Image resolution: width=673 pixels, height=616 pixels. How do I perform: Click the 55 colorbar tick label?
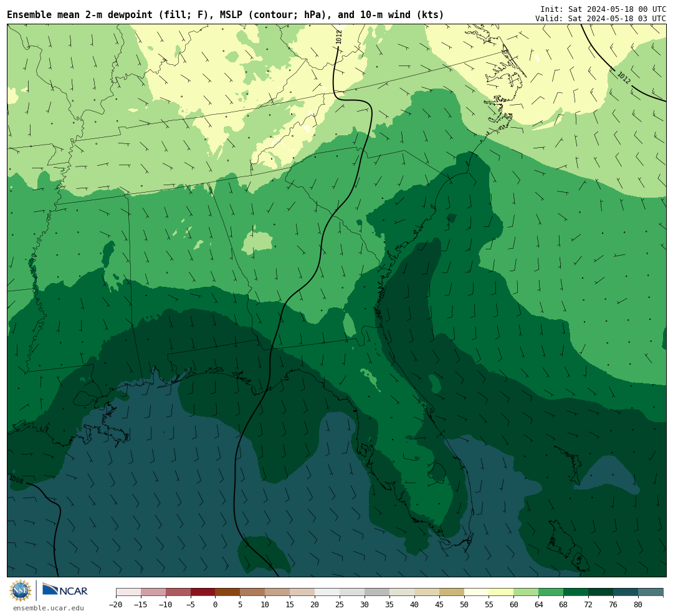(489, 605)
